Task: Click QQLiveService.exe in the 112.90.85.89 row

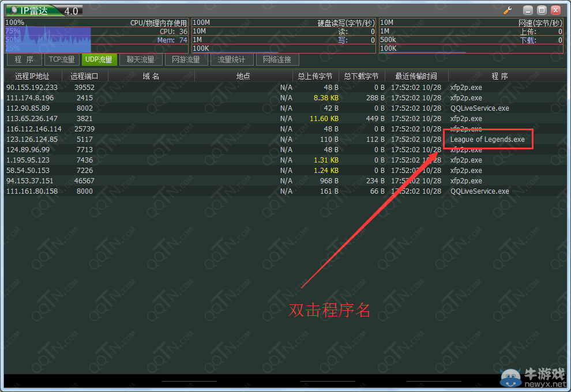Action: coord(480,108)
